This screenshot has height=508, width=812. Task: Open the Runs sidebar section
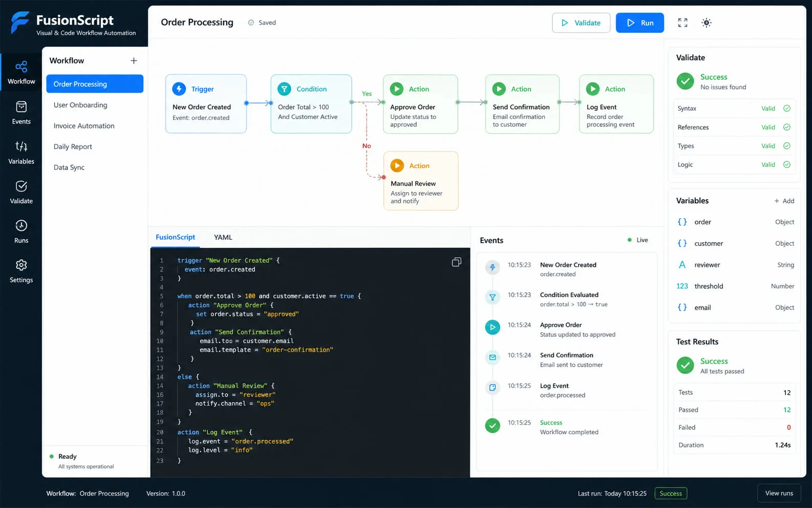[x=21, y=231]
